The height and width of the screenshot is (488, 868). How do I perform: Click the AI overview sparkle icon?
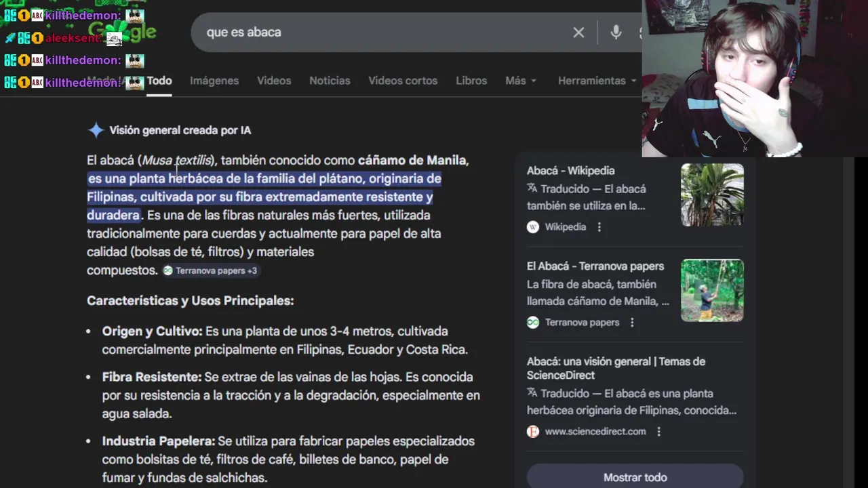(x=96, y=130)
